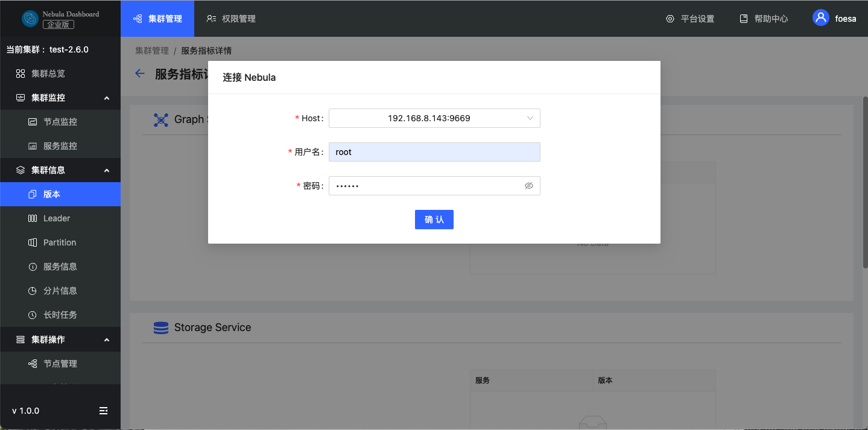Click the 密码 input field
The image size is (868, 430).
point(425,186)
